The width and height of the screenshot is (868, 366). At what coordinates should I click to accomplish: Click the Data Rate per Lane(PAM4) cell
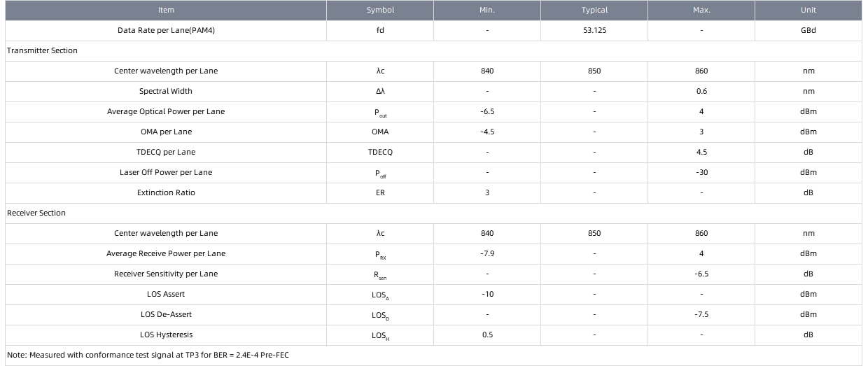[x=166, y=31]
